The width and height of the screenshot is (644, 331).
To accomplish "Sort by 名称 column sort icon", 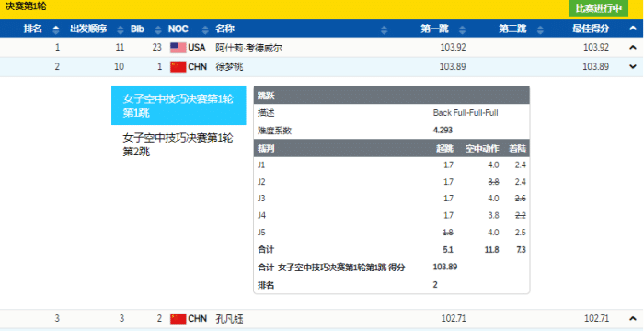I will coord(384,29).
